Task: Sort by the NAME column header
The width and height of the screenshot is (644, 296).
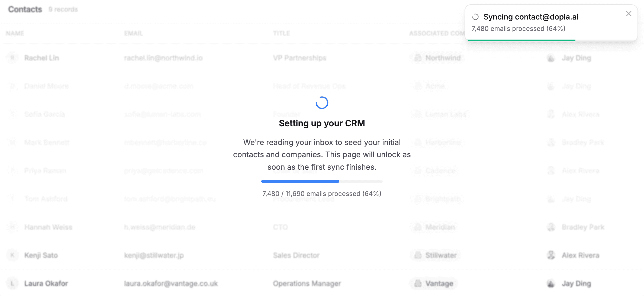Action: click(x=15, y=33)
